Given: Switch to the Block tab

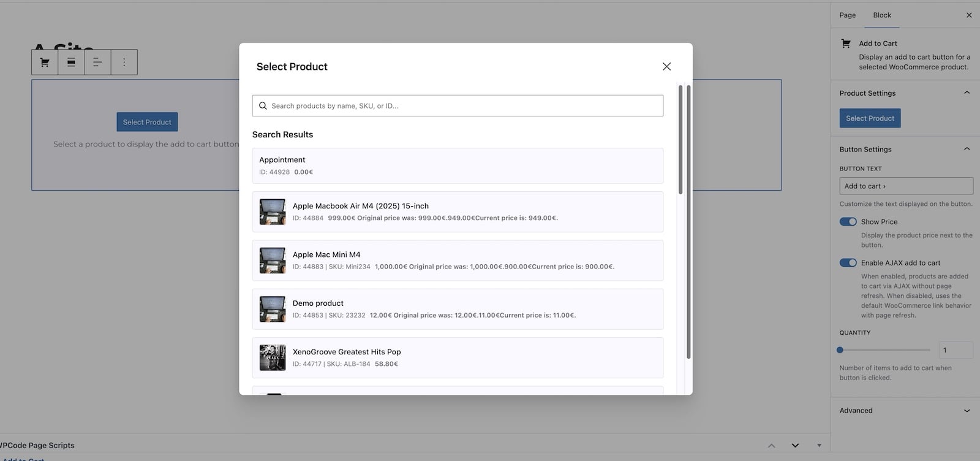Looking at the screenshot, I should (882, 15).
